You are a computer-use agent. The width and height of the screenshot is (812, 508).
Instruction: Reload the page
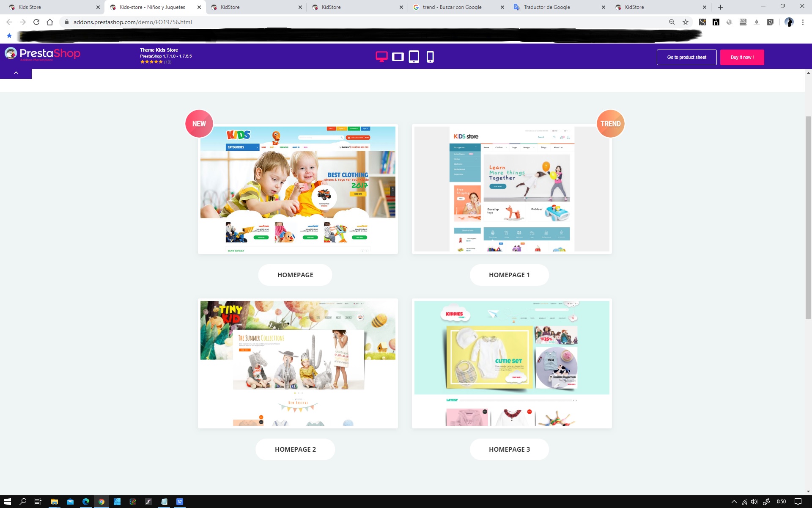pyautogui.click(x=36, y=22)
